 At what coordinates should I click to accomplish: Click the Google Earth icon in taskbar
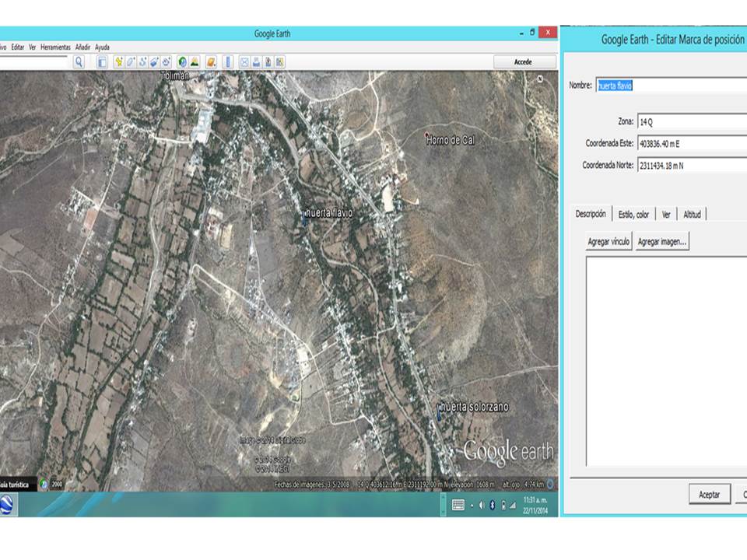tap(8, 506)
